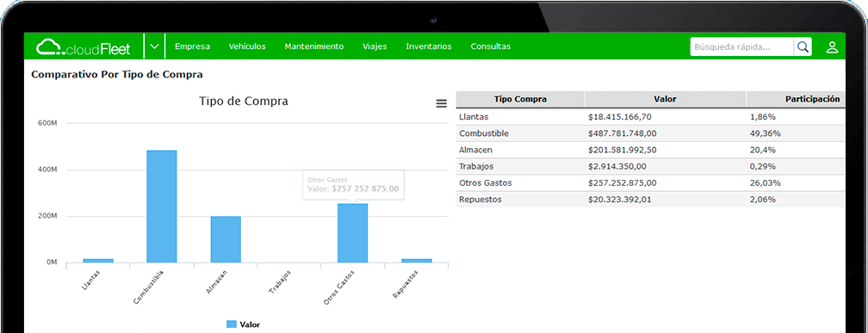Screen dimensions: 868x333
Task: Click the cloudFleet logo
Action: (x=84, y=47)
